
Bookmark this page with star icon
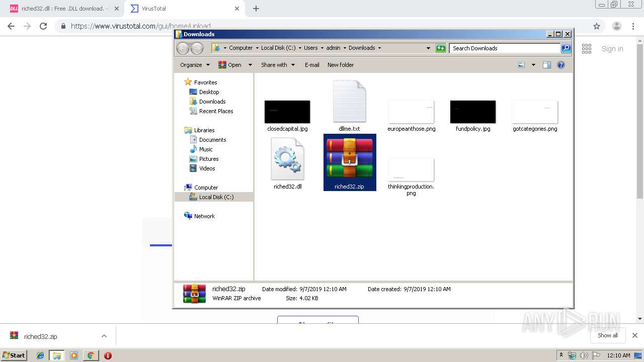point(597,26)
